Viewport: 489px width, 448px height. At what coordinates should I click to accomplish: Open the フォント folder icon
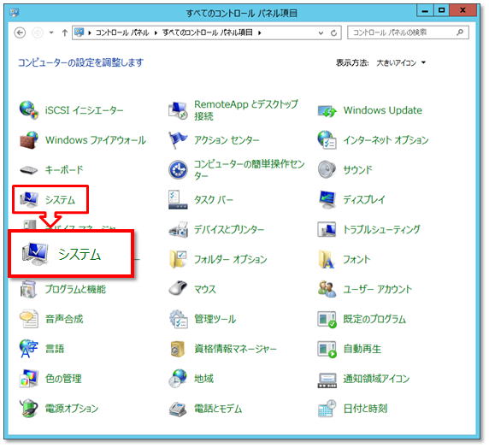tap(327, 259)
